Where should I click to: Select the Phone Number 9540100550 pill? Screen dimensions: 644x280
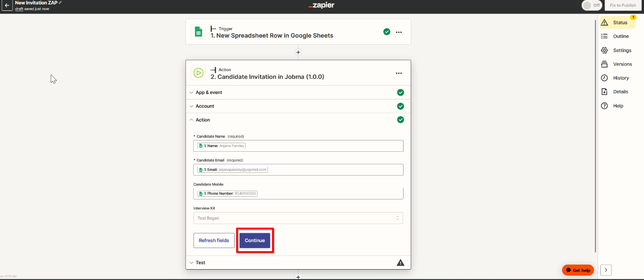coord(227,193)
